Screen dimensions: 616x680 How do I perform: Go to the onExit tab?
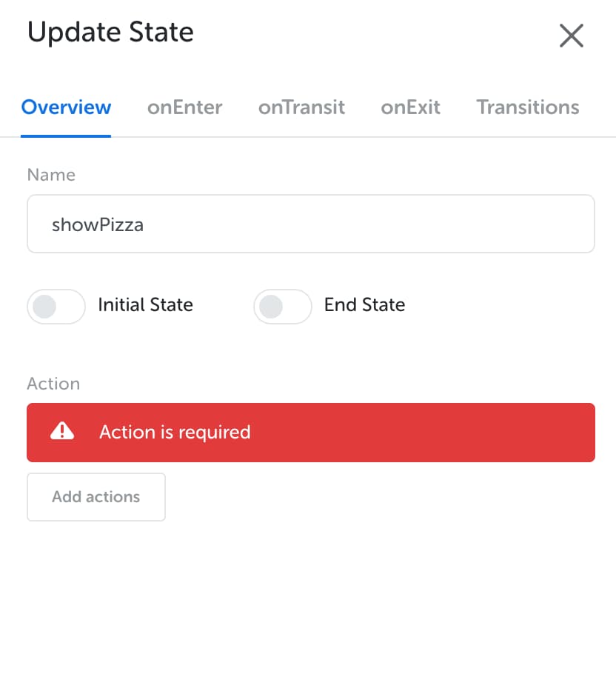point(410,107)
